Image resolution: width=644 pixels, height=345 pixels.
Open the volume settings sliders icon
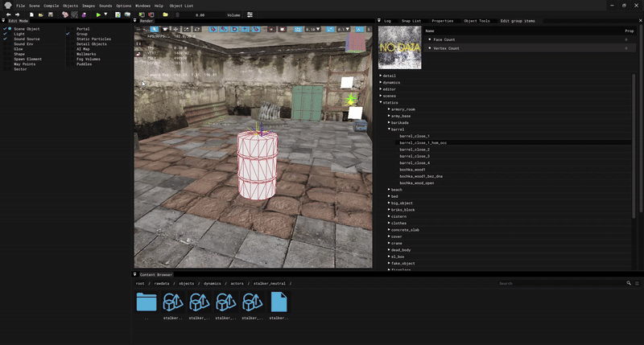pyautogui.click(x=250, y=14)
